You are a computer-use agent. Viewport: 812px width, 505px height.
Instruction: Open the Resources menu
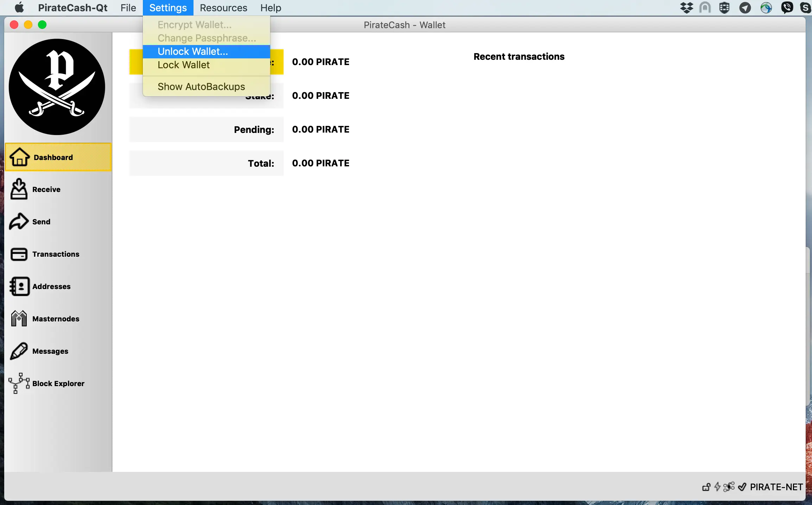click(223, 8)
